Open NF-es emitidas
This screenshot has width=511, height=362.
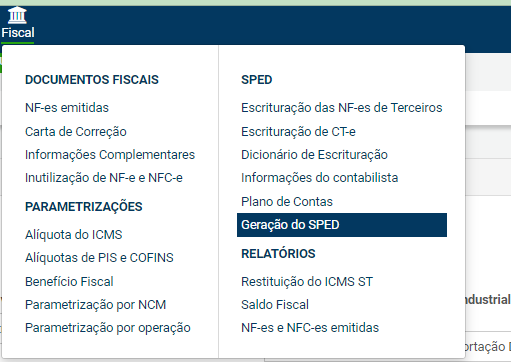pyautogui.click(x=67, y=108)
